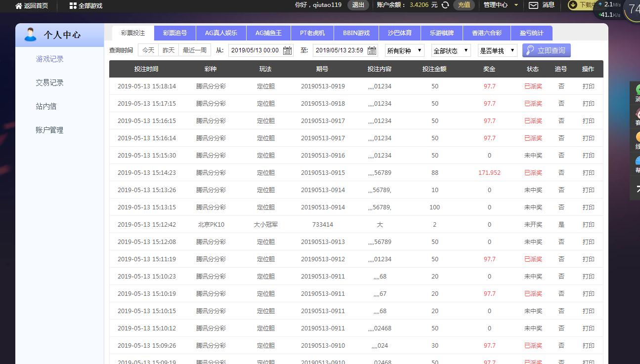640x364 pixels.
Task: Open the 香港六合彩 tab
Action: tap(487, 33)
